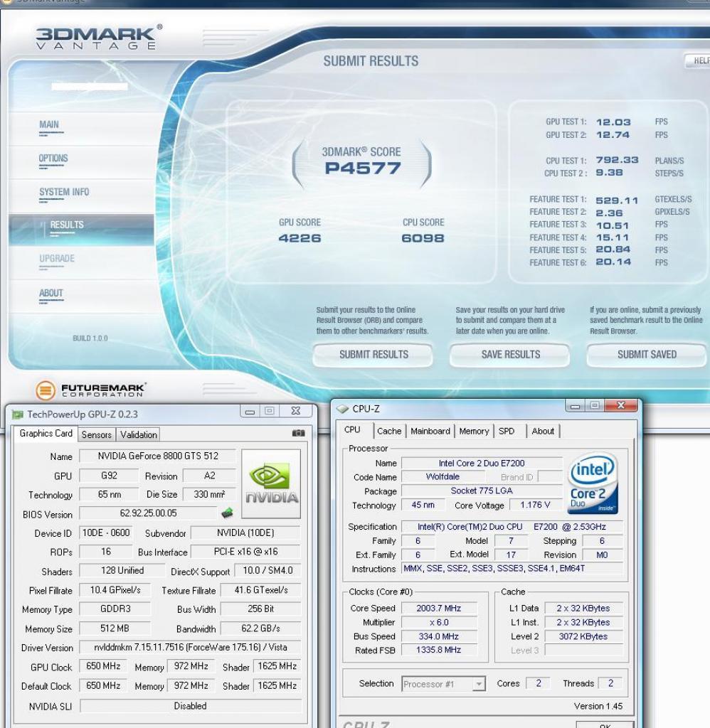710x728 pixels.
Task: Click the Device ID value 10DE - 0600
Action: (x=106, y=533)
